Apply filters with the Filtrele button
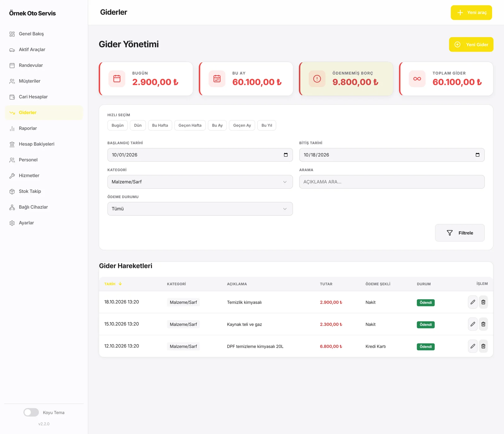This screenshot has height=434, width=504. (460, 233)
